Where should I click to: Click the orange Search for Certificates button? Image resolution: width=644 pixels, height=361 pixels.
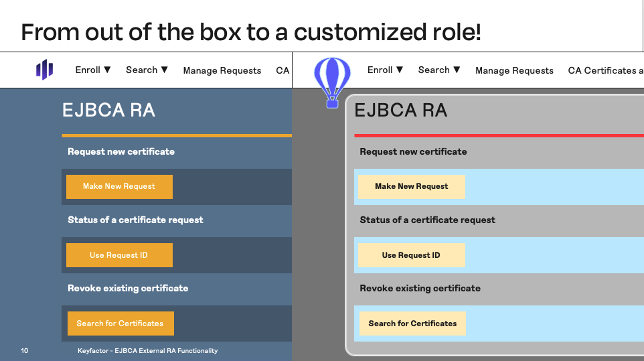click(x=120, y=323)
